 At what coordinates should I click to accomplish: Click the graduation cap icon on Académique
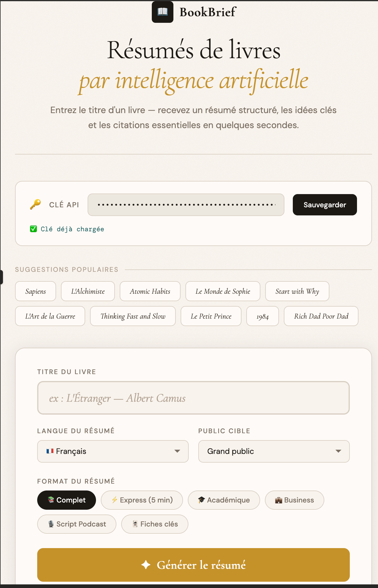click(201, 500)
